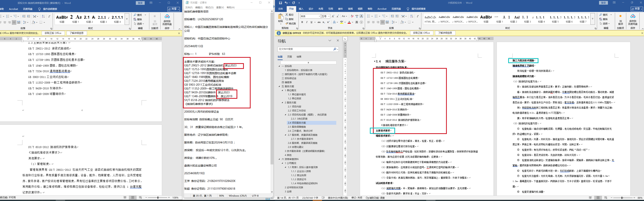Click search magnifier in navigation pane search box
The image size is (644, 201).
coord(335,49)
